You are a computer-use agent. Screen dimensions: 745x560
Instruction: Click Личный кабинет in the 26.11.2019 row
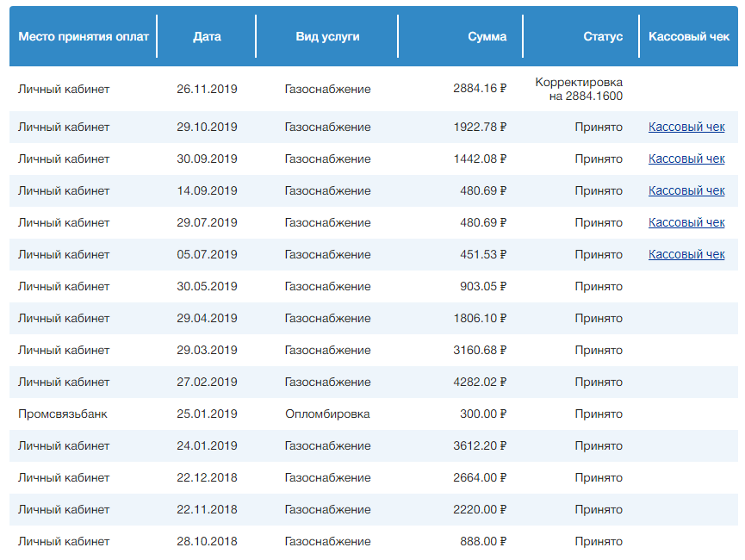(64, 89)
